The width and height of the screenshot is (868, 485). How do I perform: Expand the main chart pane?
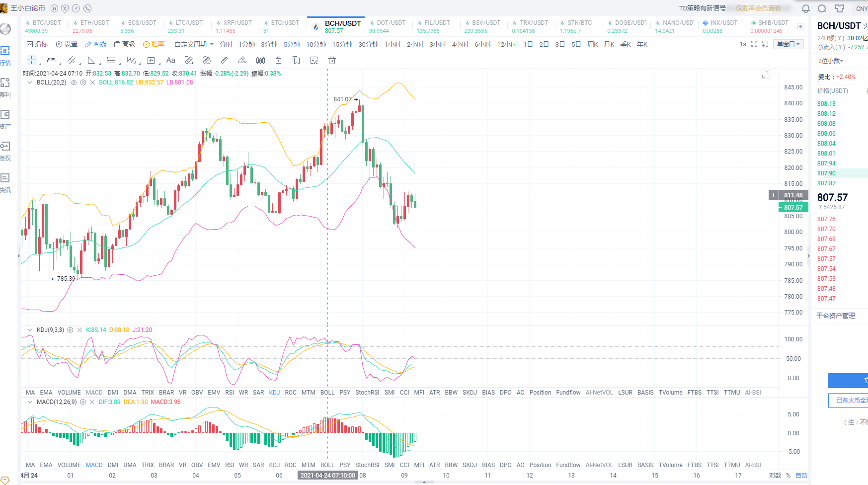pos(765,75)
